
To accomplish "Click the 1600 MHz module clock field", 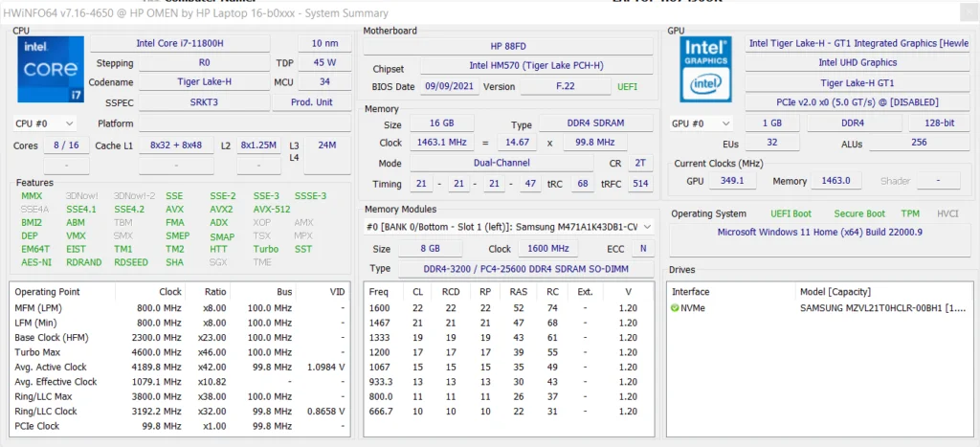I will pos(547,248).
